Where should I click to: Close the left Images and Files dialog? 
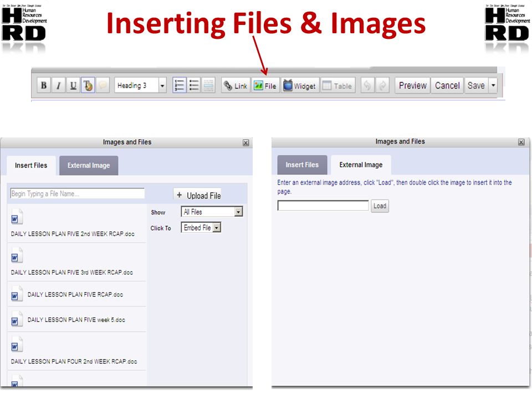245,143
